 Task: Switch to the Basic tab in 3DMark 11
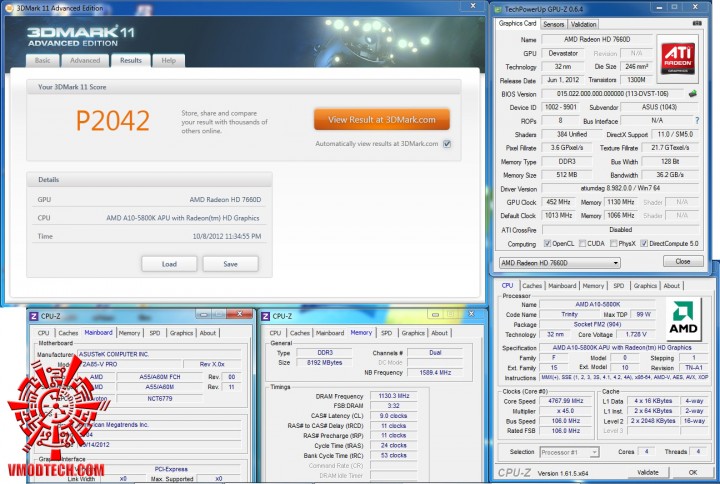tap(42, 60)
